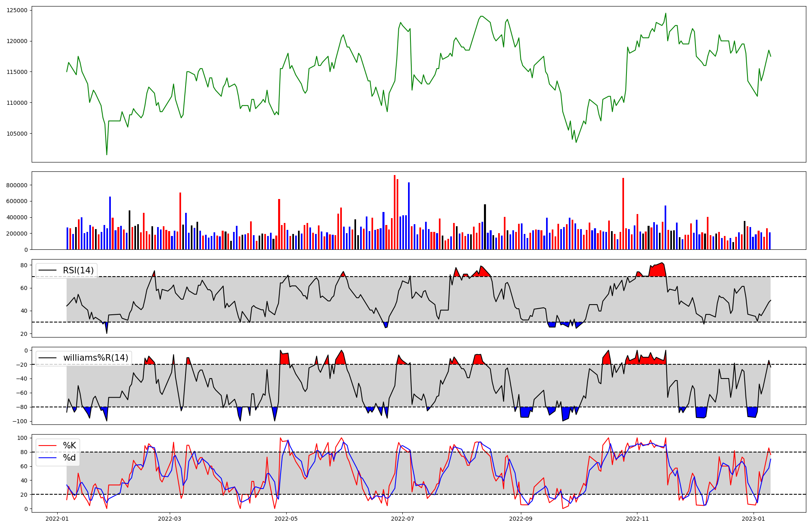Click the 800000 volume axis tick label

[17, 185]
